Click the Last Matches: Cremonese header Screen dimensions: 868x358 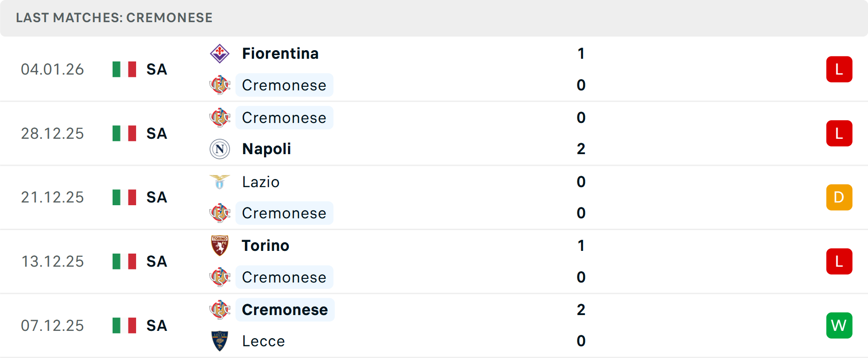(x=114, y=18)
